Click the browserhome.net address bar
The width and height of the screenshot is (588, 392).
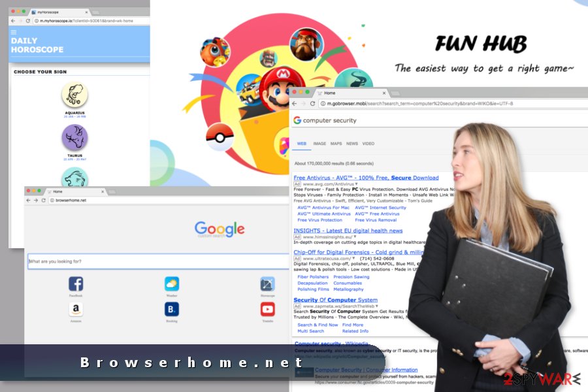click(x=169, y=201)
